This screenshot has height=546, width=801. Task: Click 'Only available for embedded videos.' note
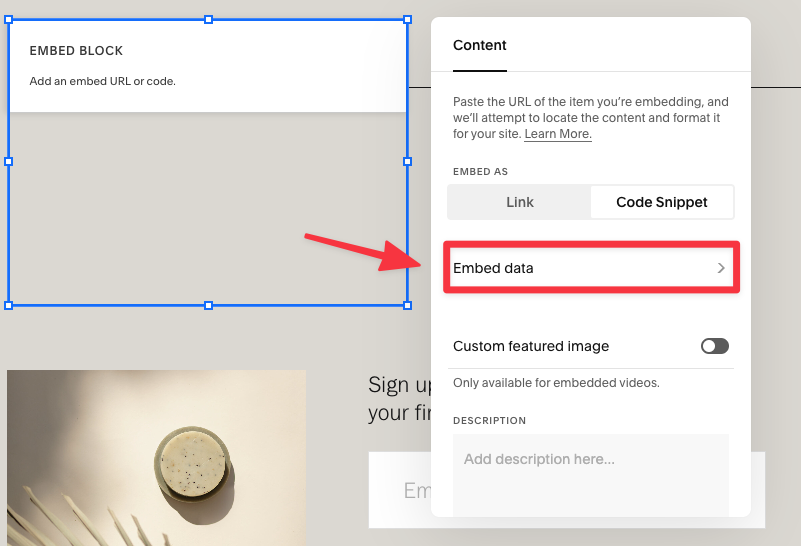pyautogui.click(x=556, y=383)
